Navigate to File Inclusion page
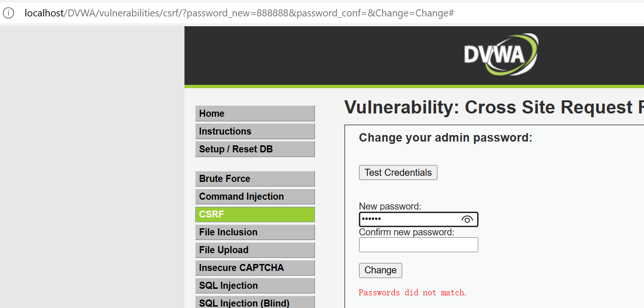Screen dimensions: 644x308 [x=255, y=232]
